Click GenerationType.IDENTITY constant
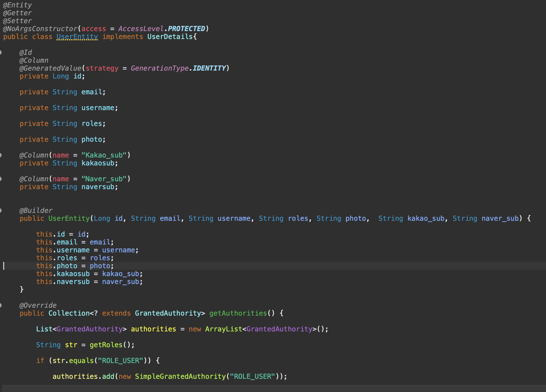 click(x=209, y=68)
